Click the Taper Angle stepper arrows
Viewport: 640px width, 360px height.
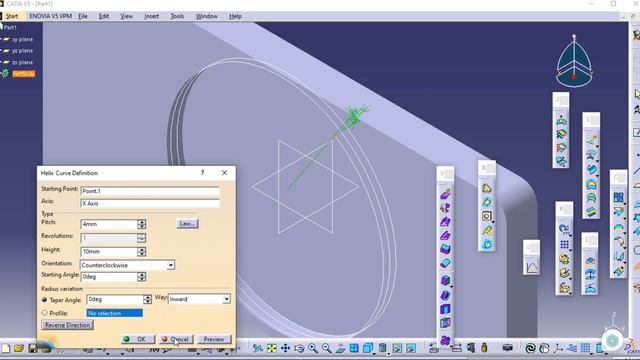[x=147, y=299]
